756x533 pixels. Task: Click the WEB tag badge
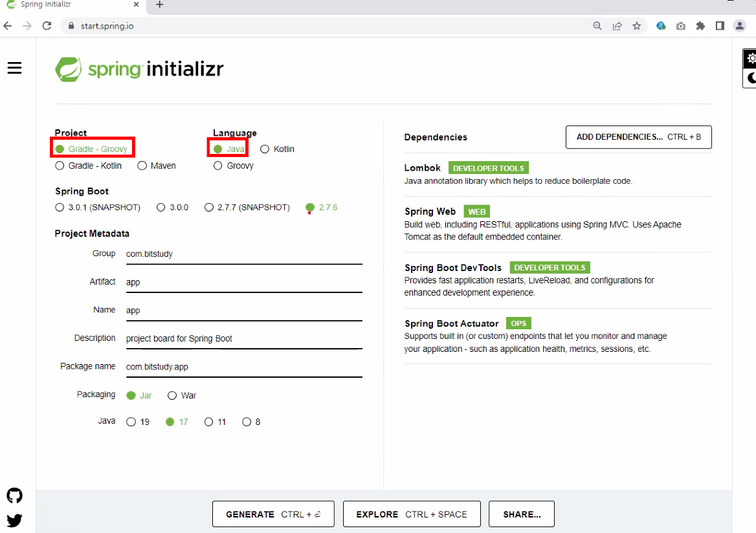pyautogui.click(x=477, y=212)
